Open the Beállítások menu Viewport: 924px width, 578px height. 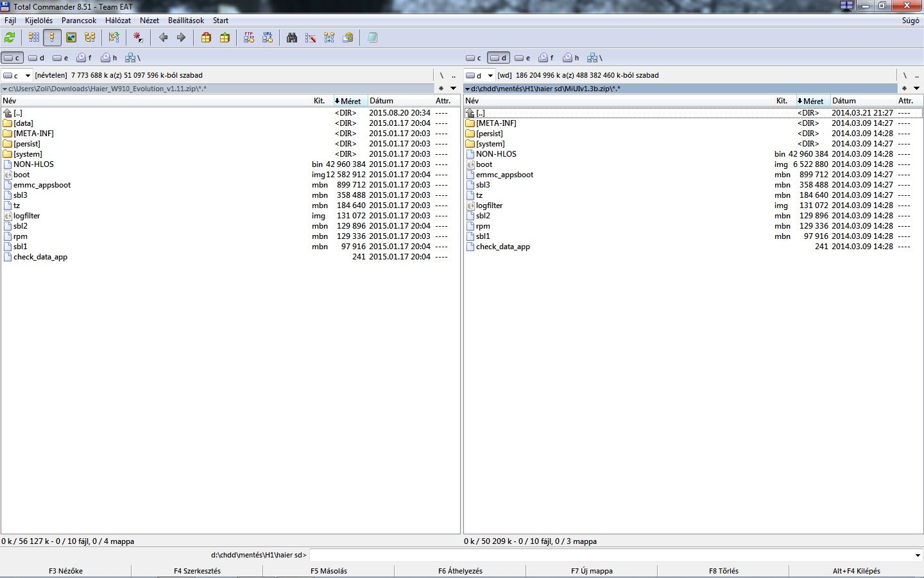(x=185, y=21)
